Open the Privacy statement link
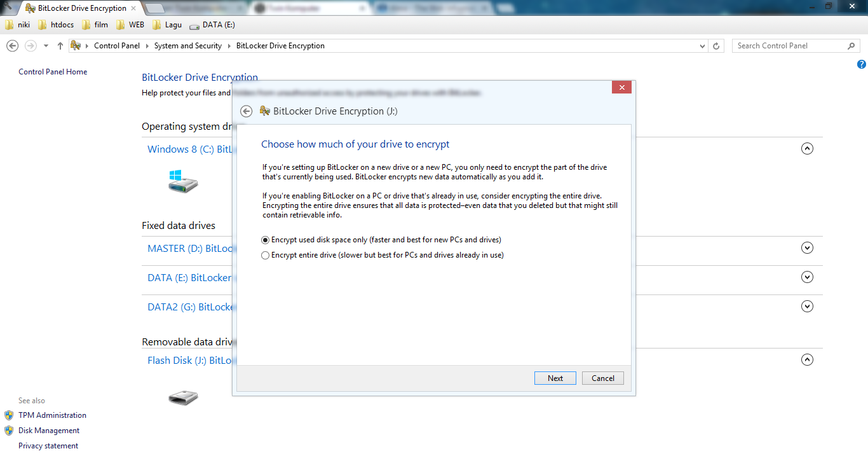 tap(48, 446)
